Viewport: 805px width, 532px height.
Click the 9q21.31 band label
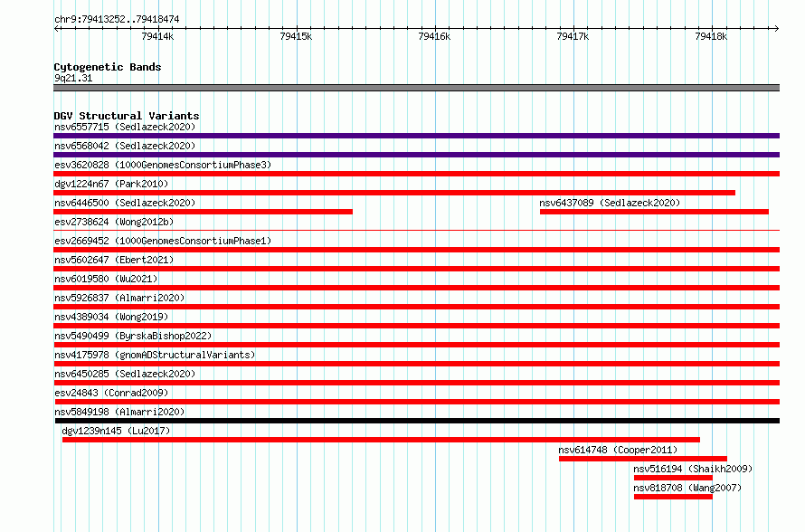click(73, 78)
